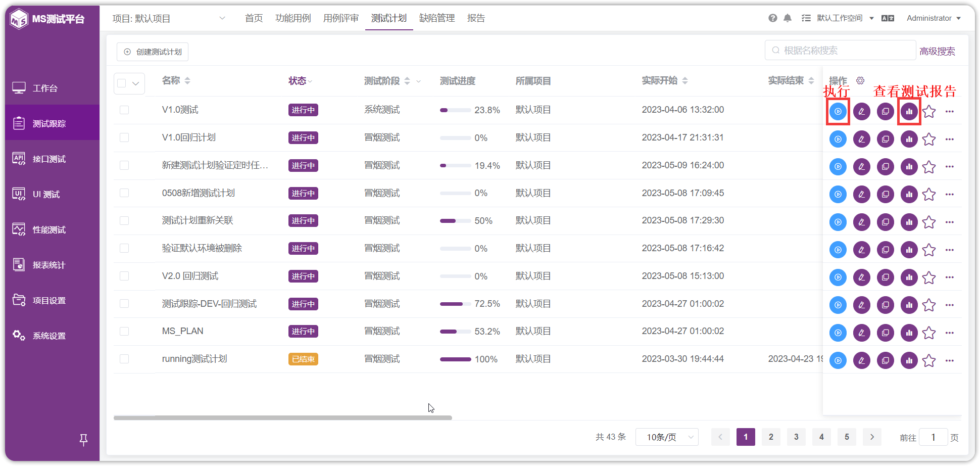Run the V1.0测试 plan with its execute icon
980x466 pixels.
pos(838,111)
